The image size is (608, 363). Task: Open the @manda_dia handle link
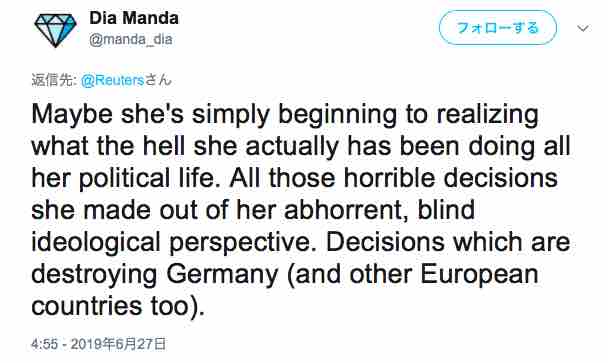pos(131,39)
